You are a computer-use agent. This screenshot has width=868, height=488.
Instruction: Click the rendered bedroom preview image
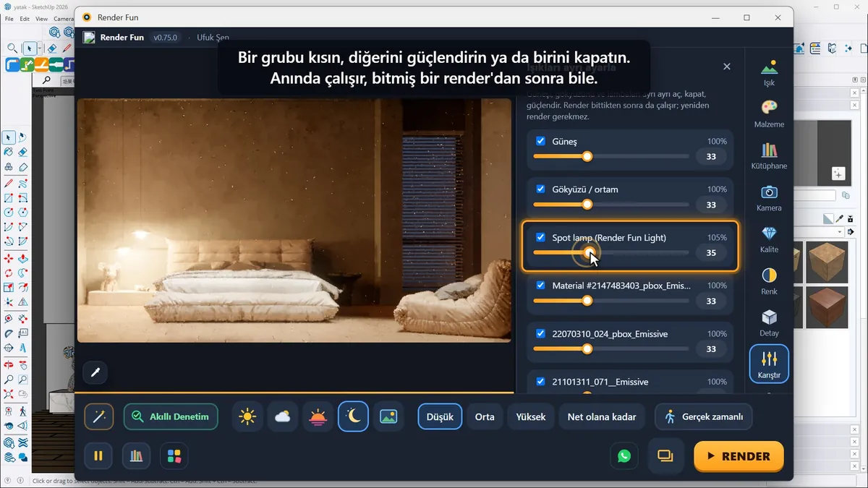[294, 221]
